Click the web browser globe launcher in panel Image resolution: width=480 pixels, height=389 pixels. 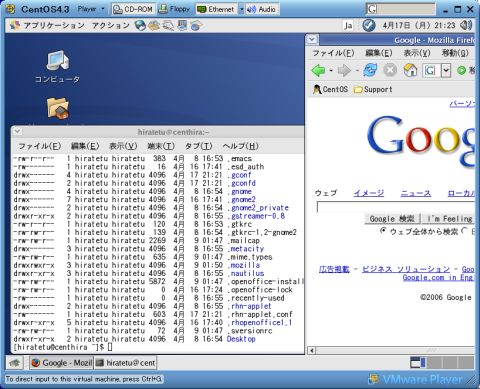[140, 25]
